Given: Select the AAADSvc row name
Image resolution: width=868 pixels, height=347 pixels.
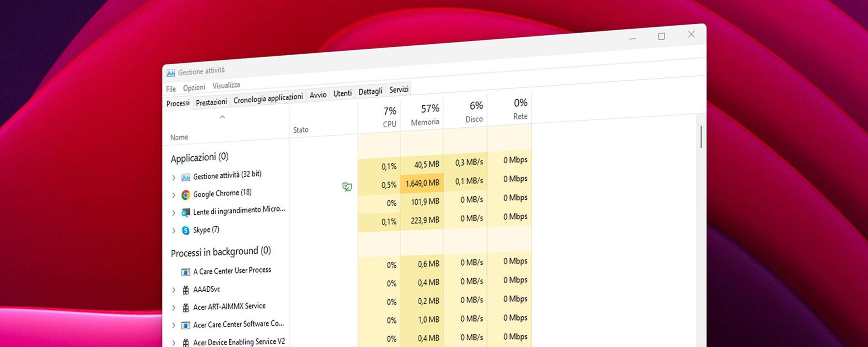Looking at the screenshot, I should click(207, 289).
